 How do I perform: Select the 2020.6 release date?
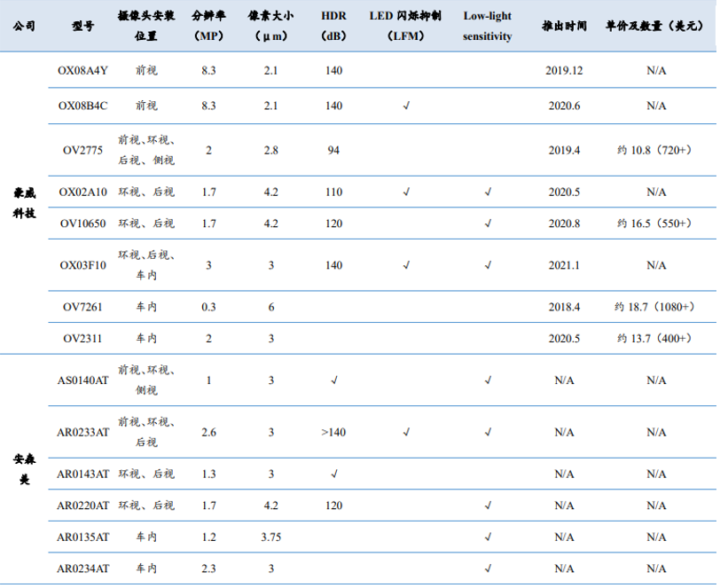coord(564,106)
